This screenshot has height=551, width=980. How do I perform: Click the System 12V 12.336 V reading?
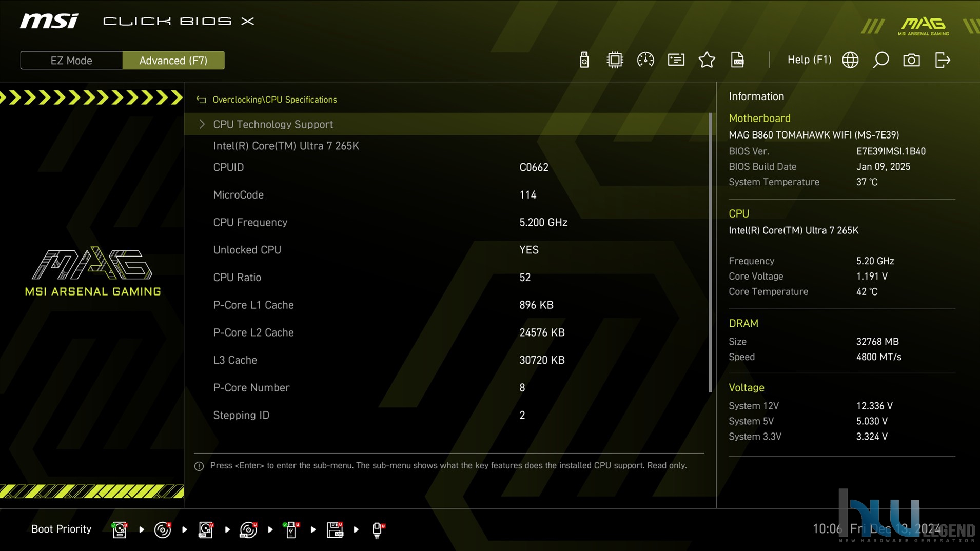pyautogui.click(x=874, y=406)
